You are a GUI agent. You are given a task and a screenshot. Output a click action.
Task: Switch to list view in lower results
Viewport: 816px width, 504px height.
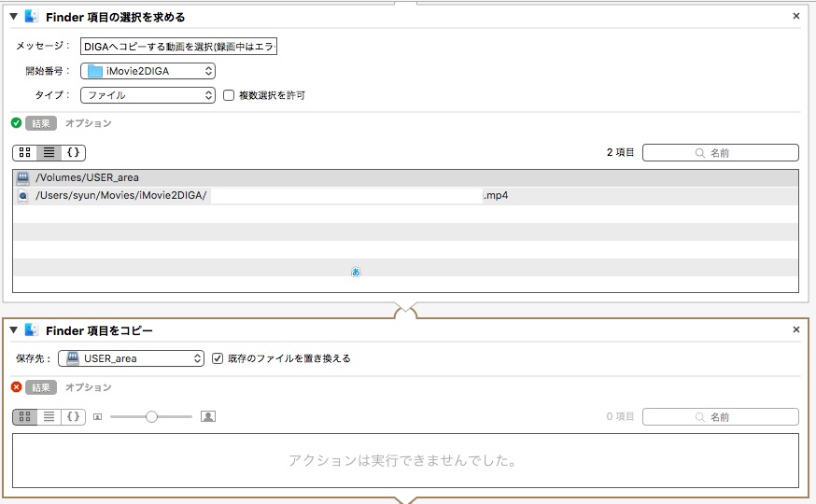49,416
